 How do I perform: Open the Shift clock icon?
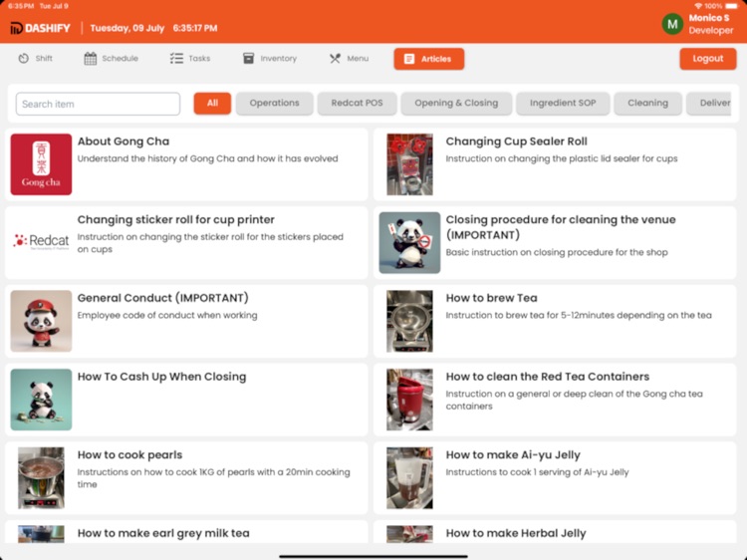coord(23,58)
